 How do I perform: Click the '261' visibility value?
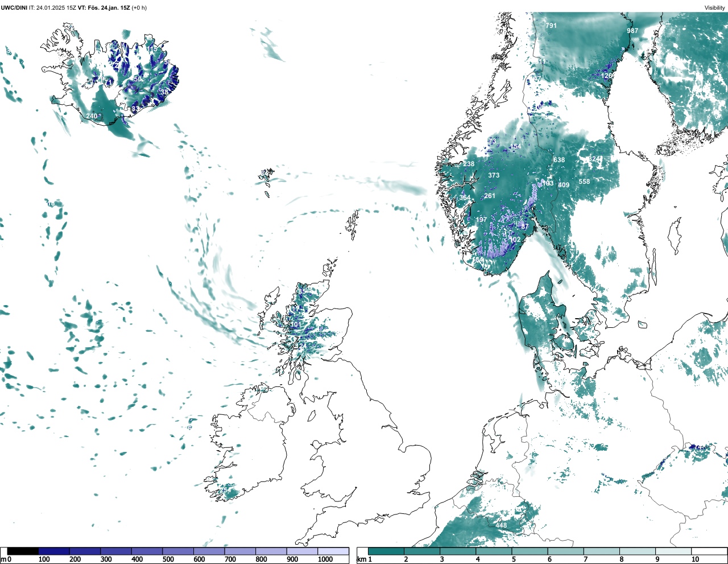click(x=490, y=196)
